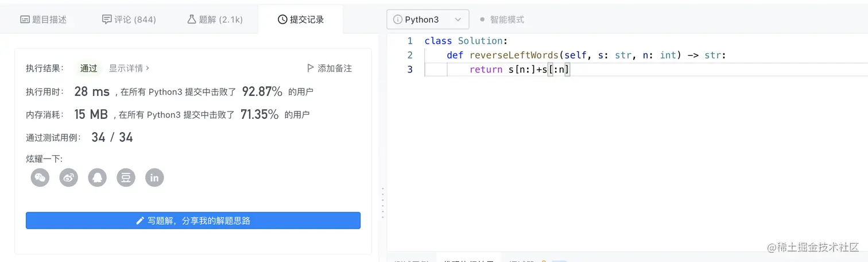Open the Python3 language dropdown arrow
This screenshot has width=868, height=262.
click(x=458, y=20)
